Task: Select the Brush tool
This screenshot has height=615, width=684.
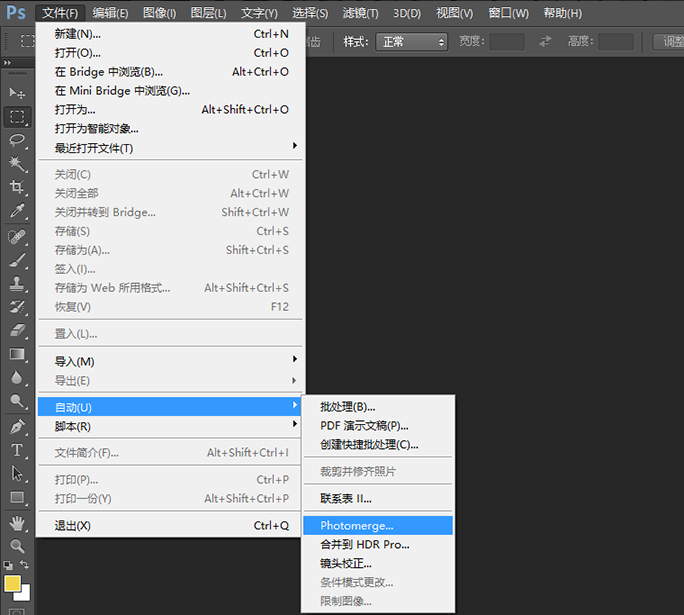Action: 17,260
